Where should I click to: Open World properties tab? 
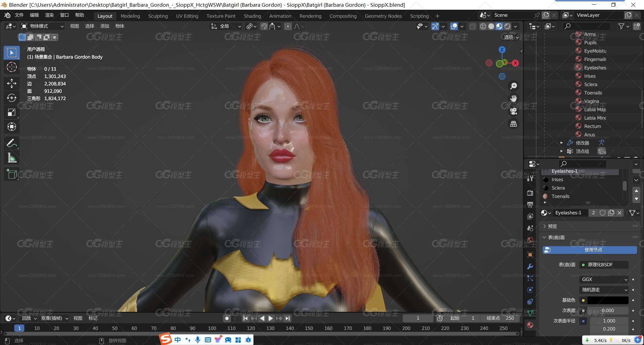(x=530, y=240)
